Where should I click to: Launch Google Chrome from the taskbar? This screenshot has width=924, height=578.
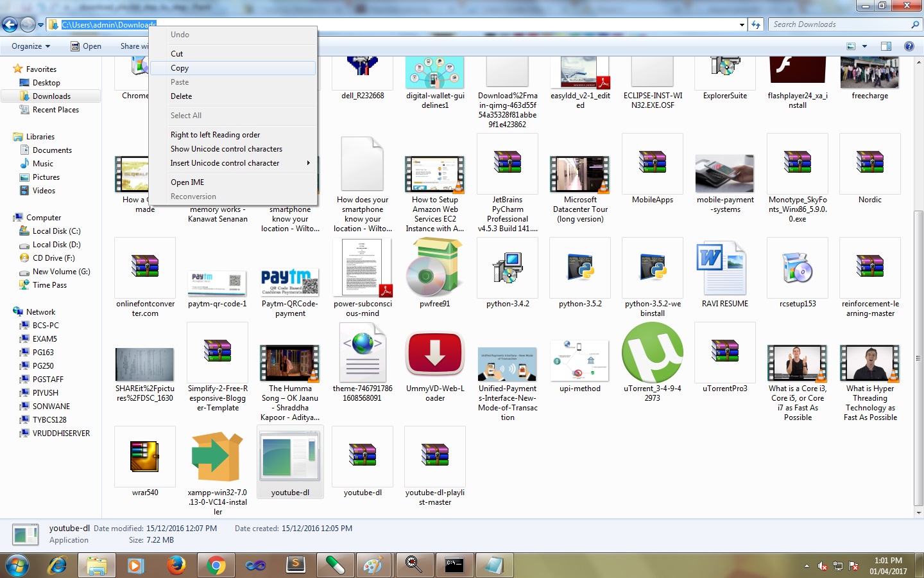pyautogui.click(x=216, y=566)
